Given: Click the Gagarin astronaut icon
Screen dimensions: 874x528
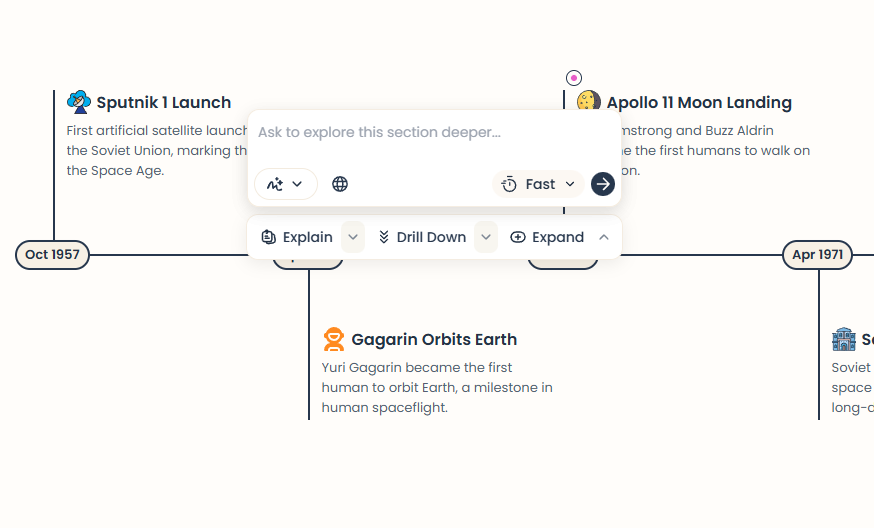Looking at the screenshot, I should pyautogui.click(x=334, y=340).
